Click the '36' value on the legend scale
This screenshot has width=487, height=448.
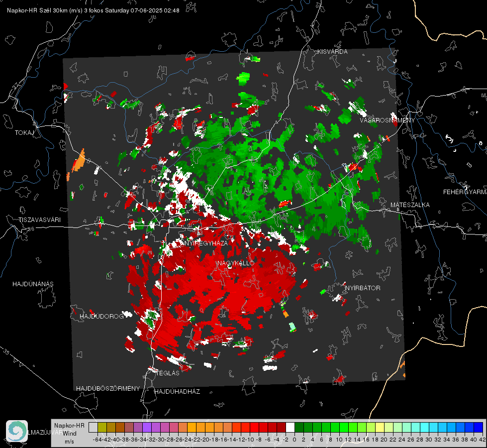456,440
